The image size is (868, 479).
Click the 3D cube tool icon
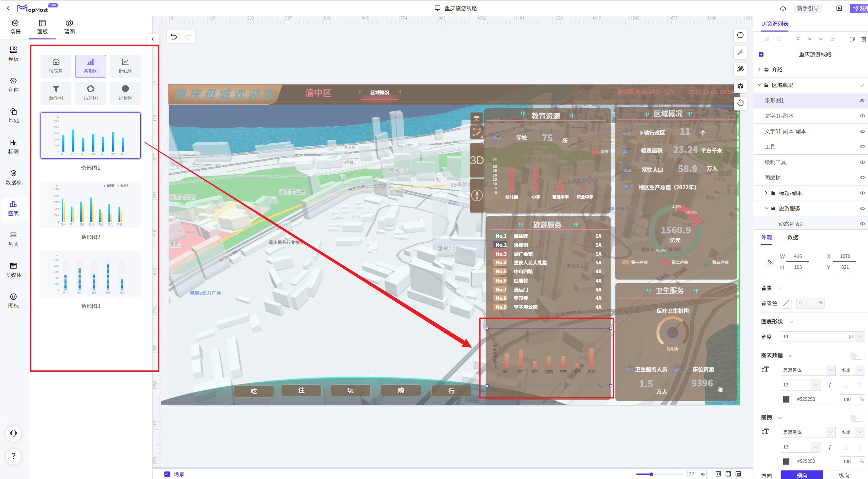[x=740, y=86]
